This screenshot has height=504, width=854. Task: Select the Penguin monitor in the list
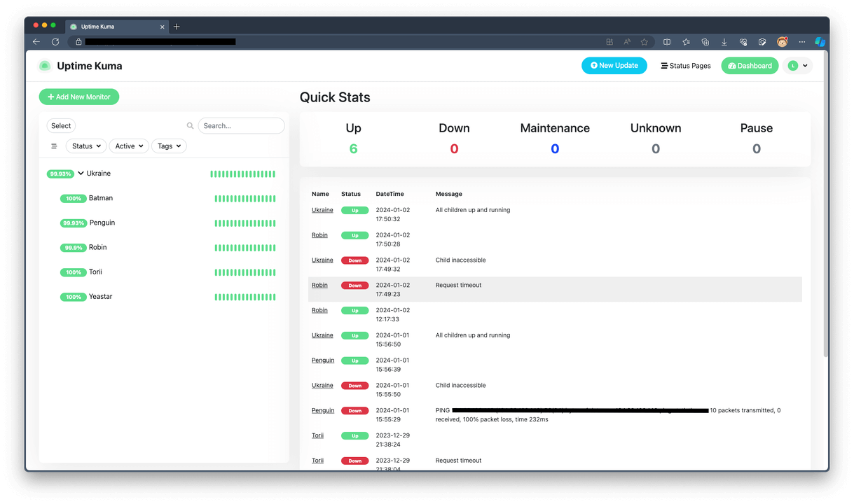point(164,223)
